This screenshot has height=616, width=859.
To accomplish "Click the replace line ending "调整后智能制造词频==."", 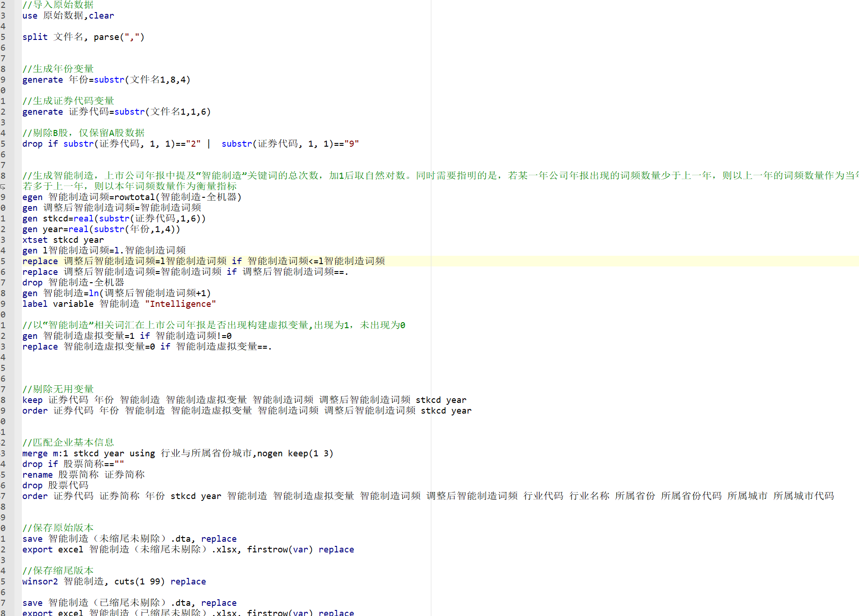I will tap(186, 272).
